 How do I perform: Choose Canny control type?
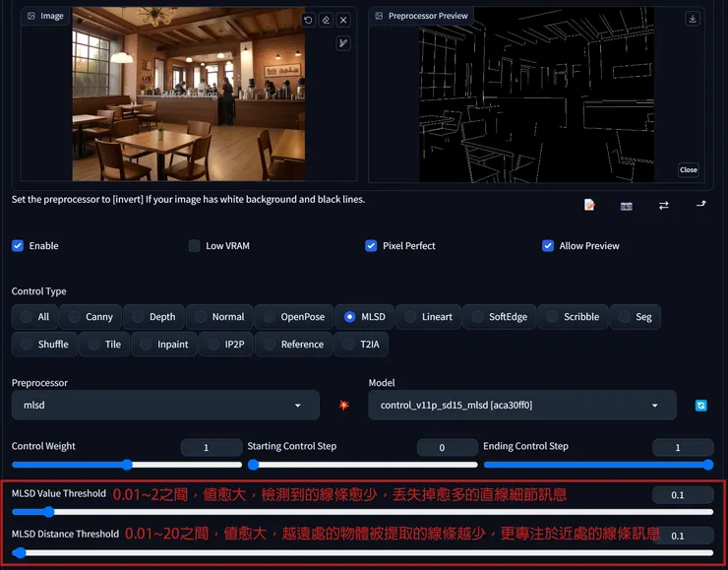pos(91,317)
